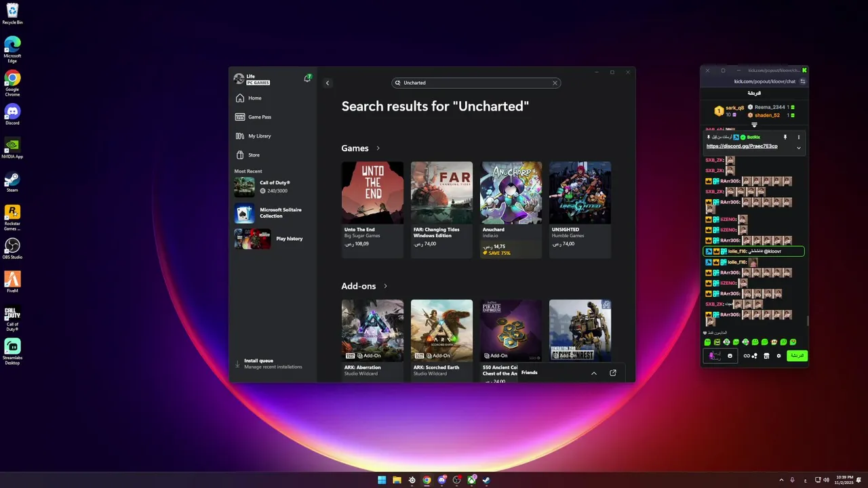Screen dimensions: 868x488
Task: Open ARK: Aberration add-on
Action: (372, 340)
